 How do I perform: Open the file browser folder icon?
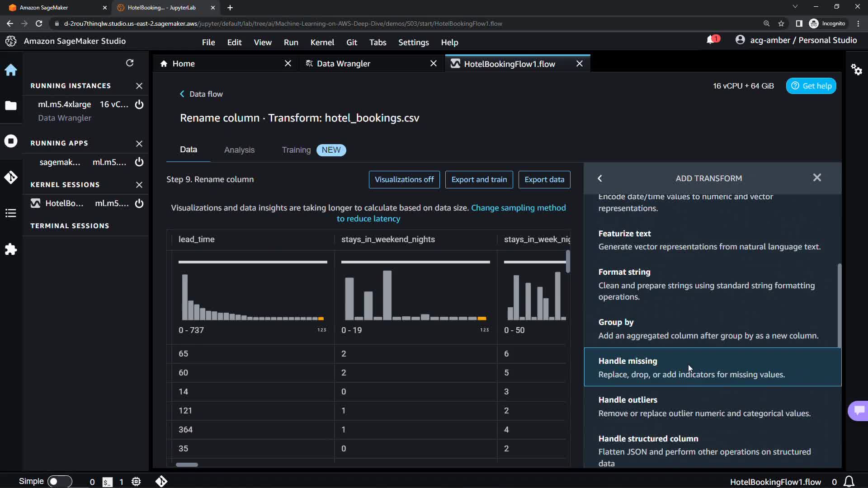(11, 106)
